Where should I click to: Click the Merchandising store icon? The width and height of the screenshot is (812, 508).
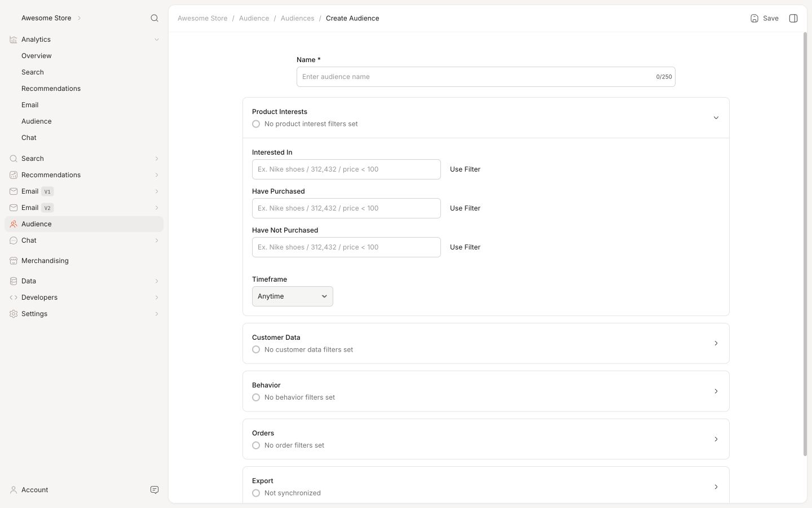click(x=14, y=261)
